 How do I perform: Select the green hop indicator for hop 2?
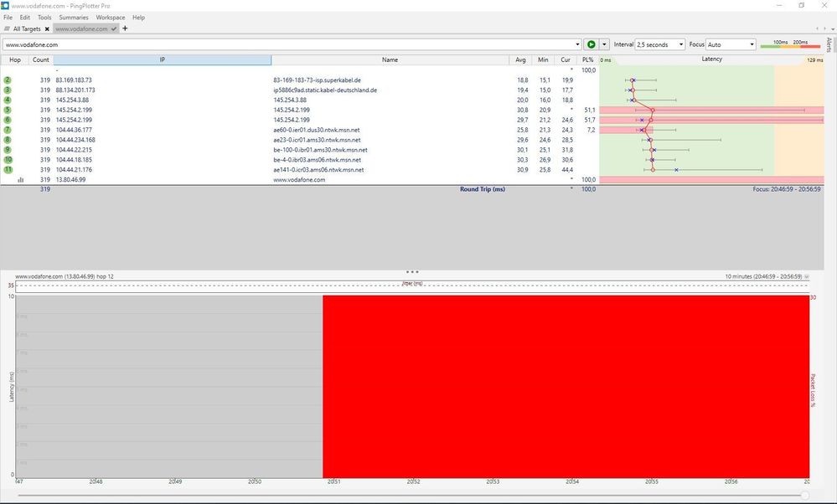(8, 80)
